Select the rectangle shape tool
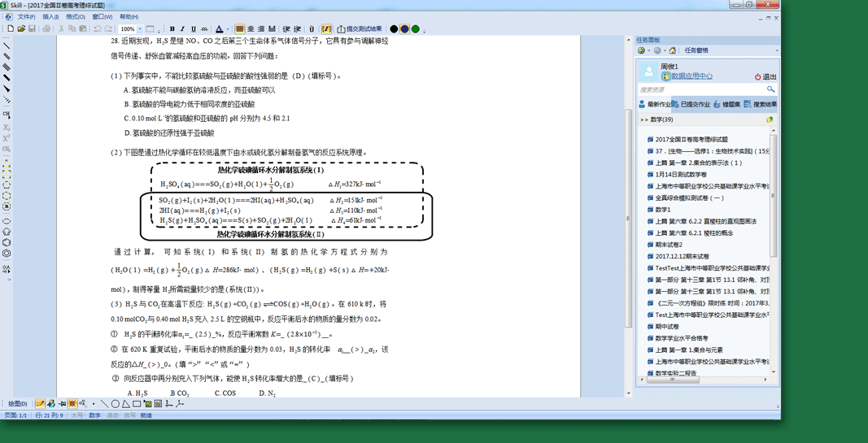The height and width of the screenshot is (443, 868). [136, 404]
